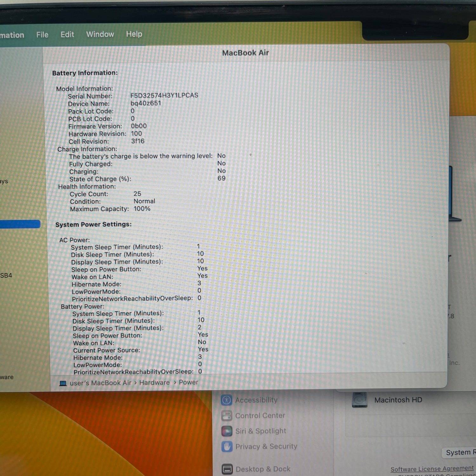Select "Hardware" in the path bar

click(154, 383)
